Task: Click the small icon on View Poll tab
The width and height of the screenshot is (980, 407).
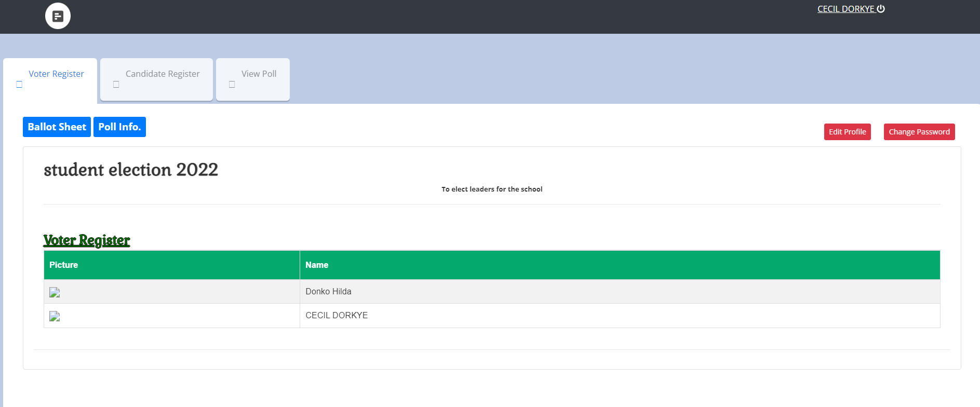Action: coord(232,85)
